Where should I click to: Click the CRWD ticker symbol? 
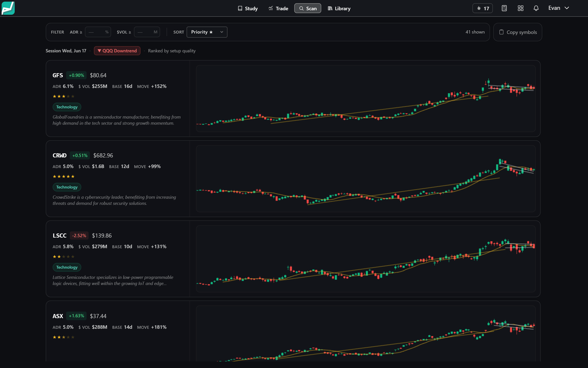[60, 155]
